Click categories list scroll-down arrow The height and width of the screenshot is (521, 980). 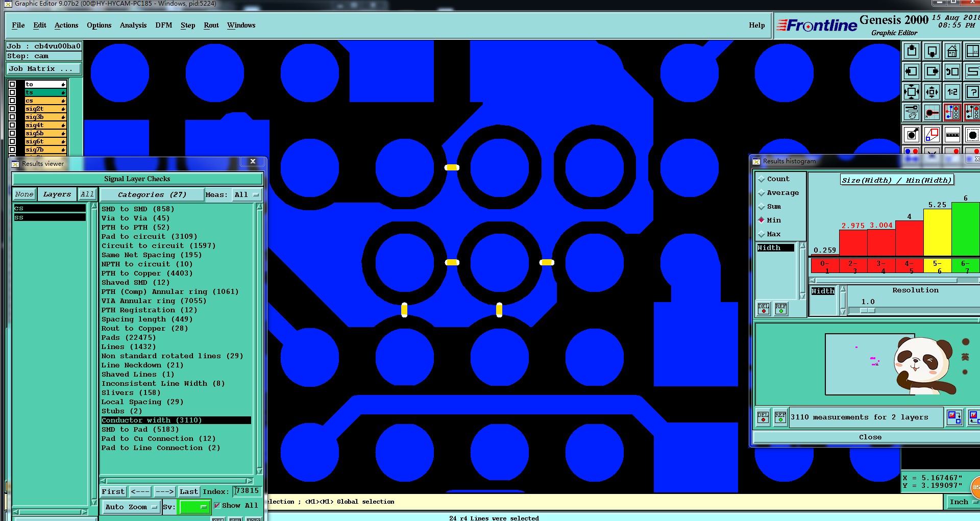[x=259, y=470]
